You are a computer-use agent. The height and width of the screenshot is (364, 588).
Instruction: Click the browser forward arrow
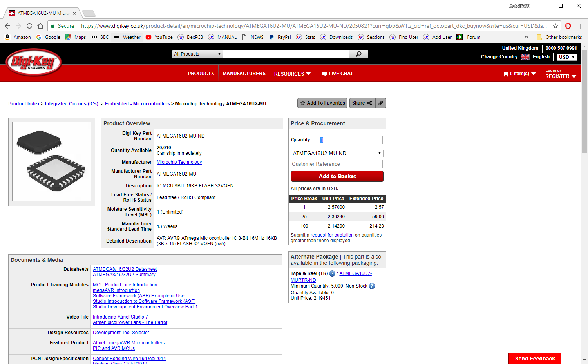pos(18,26)
